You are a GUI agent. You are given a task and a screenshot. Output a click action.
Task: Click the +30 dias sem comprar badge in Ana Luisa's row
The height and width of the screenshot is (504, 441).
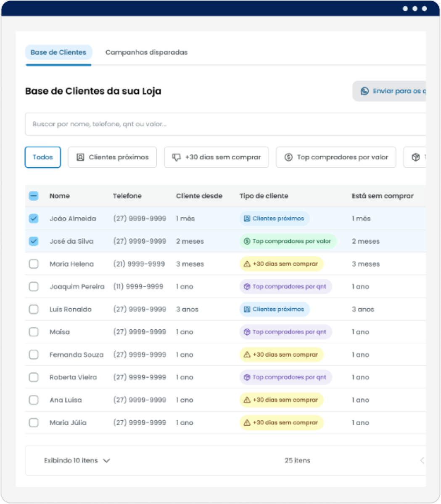(281, 400)
